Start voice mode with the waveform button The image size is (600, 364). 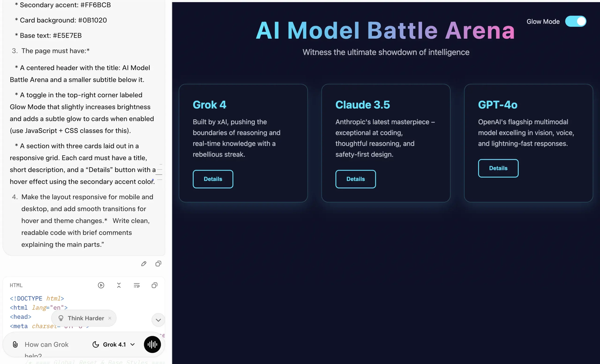click(x=152, y=344)
